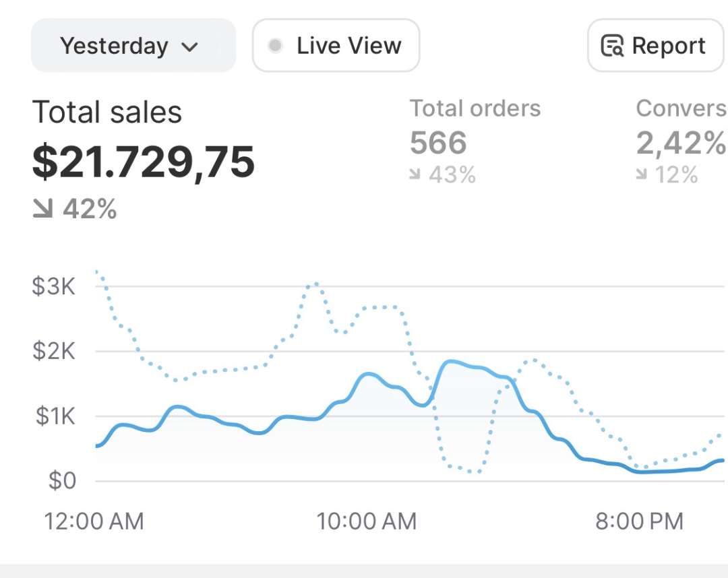The width and height of the screenshot is (728, 578).
Task: Toggle the Live View button
Action: click(x=336, y=46)
